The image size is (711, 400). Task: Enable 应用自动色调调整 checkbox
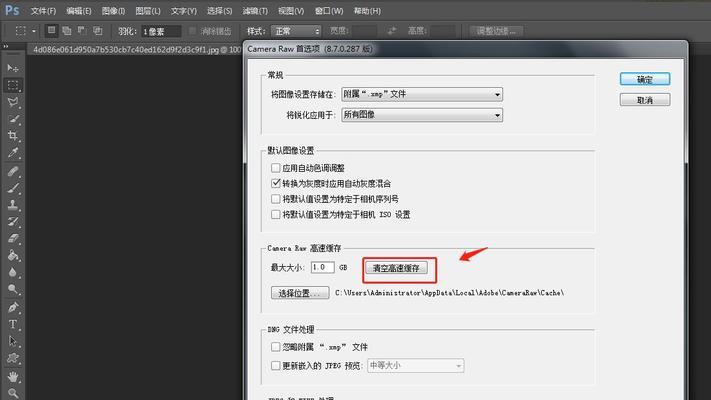[275, 168]
